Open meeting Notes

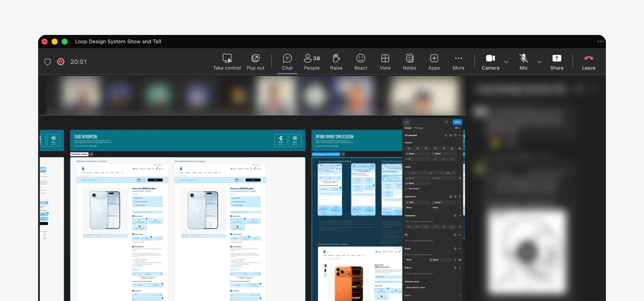click(x=409, y=62)
